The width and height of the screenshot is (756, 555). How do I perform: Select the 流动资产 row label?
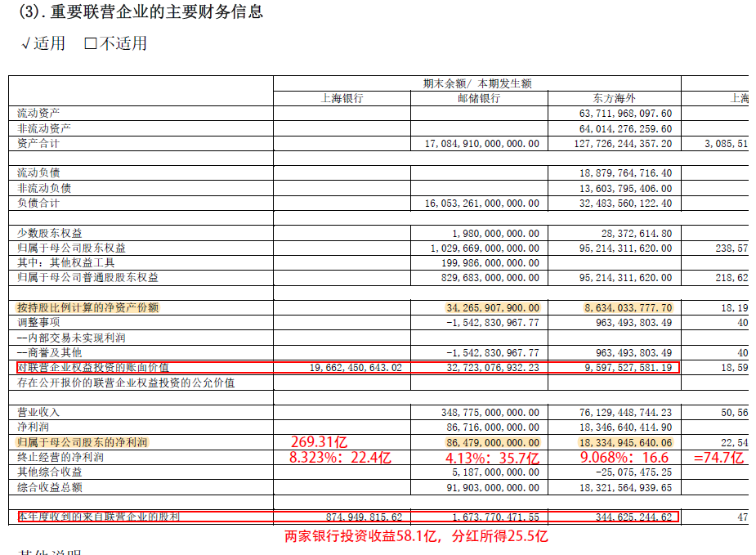pos(38,113)
